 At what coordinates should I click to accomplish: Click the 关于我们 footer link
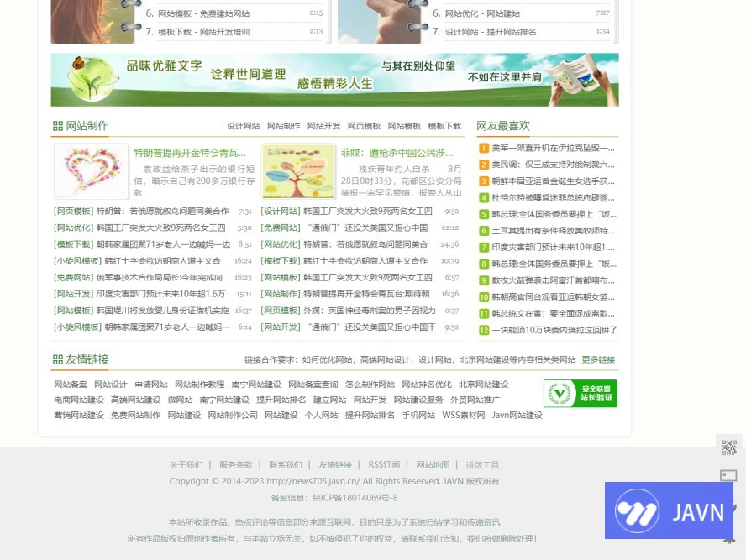pos(186,465)
